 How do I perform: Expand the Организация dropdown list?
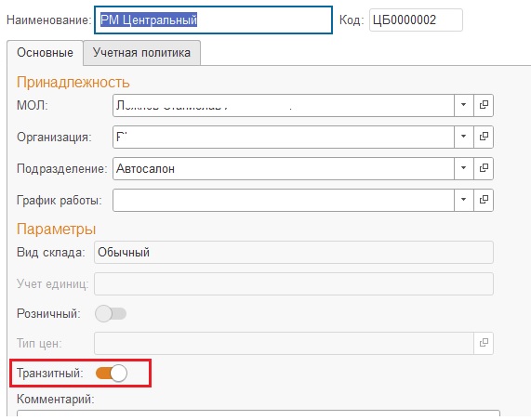pyautogui.click(x=464, y=137)
